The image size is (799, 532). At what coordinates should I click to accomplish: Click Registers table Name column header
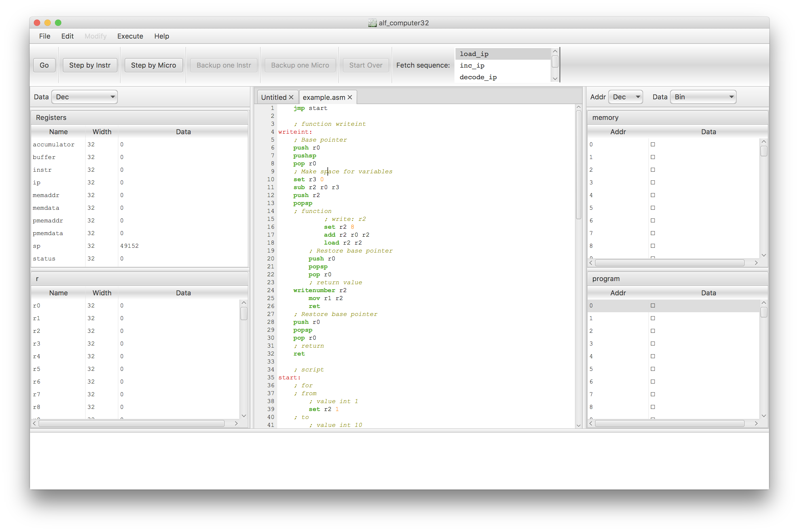point(58,132)
